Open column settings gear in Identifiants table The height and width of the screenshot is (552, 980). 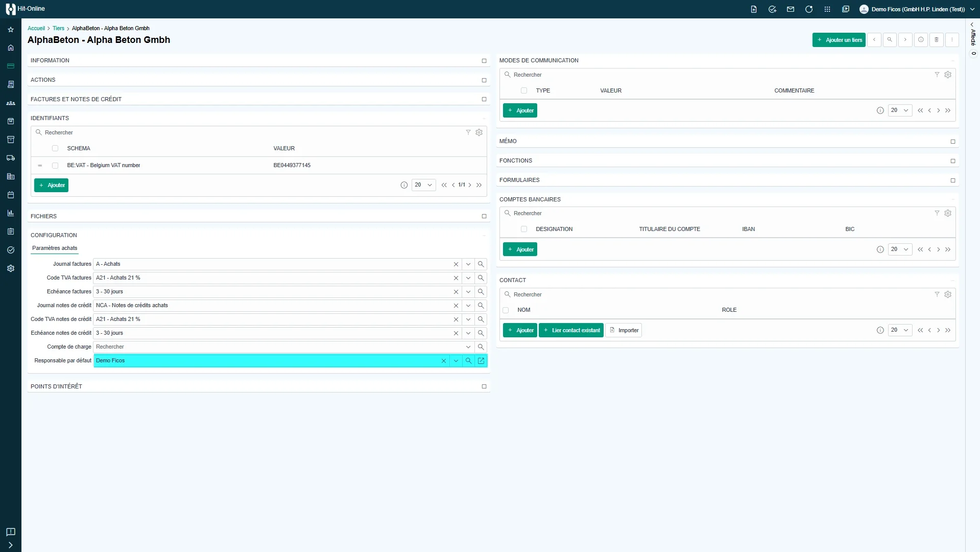coord(479,132)
